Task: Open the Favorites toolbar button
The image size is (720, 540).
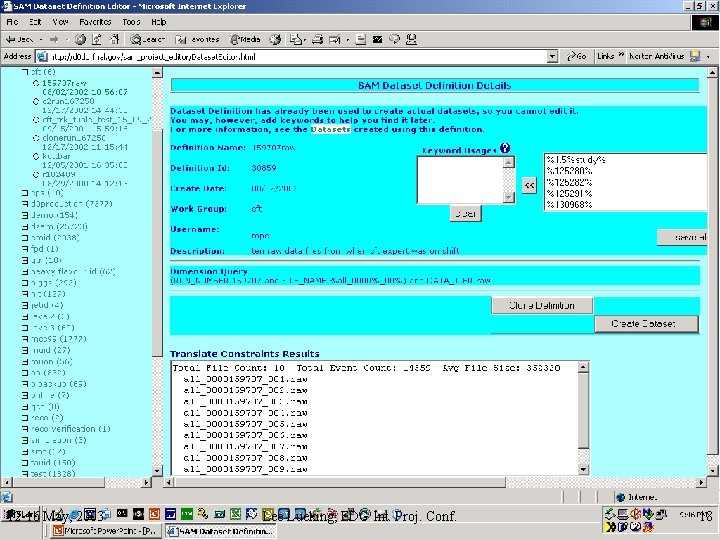Action: tap(197, 39)
